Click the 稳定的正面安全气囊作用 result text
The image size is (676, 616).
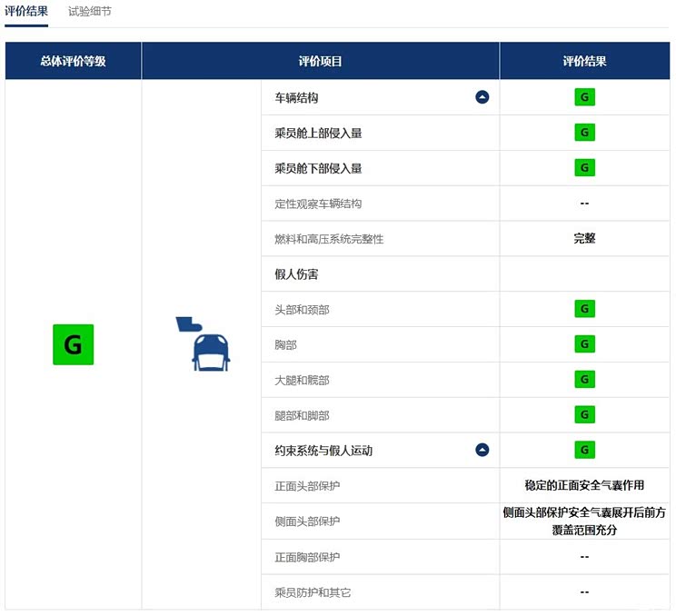pos(584,485)
